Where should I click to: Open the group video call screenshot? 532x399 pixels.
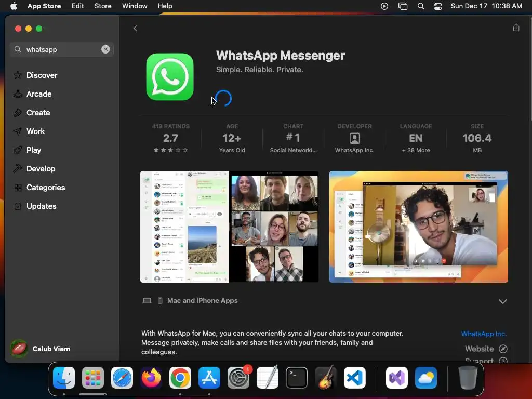pos(229,227)
